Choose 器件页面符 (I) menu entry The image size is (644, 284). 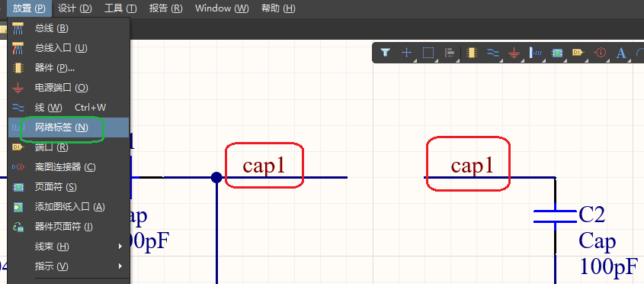(x=69, y=227)
